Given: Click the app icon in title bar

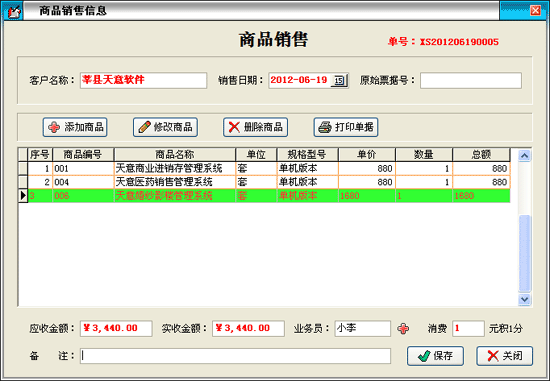Looking at the screenshot, I should click(13, 11).
